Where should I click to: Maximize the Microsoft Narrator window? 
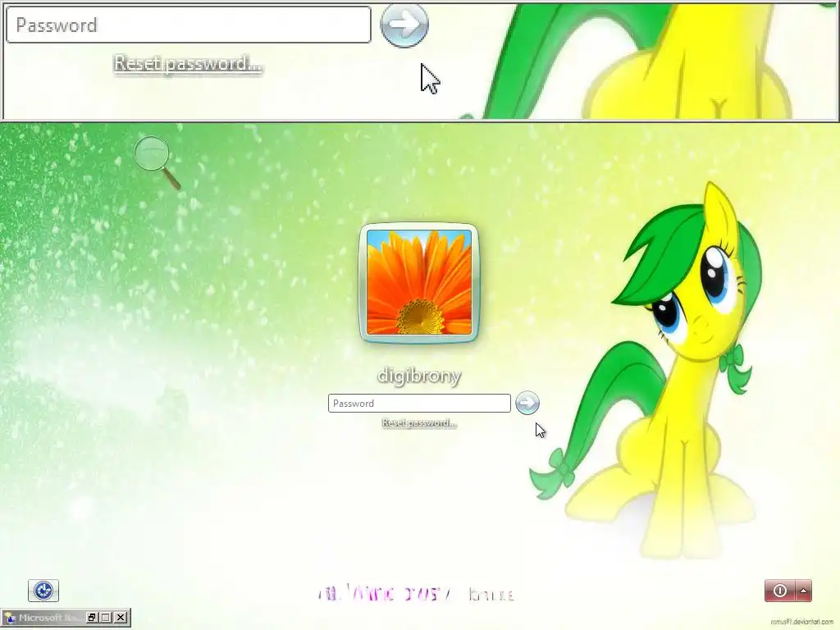coord(106,618)
